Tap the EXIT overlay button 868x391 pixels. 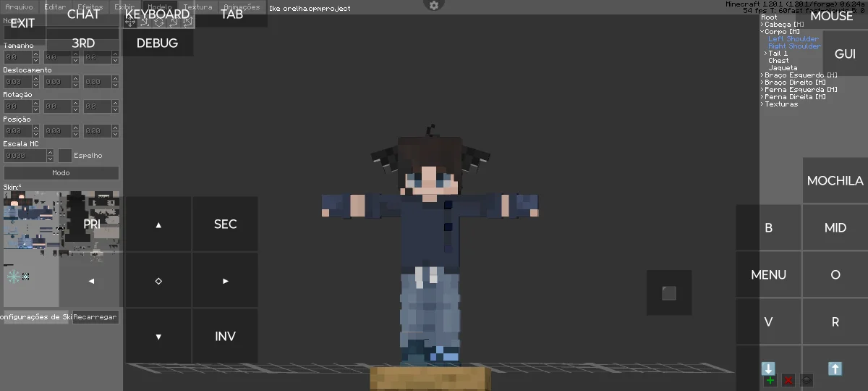pos(22,23)
